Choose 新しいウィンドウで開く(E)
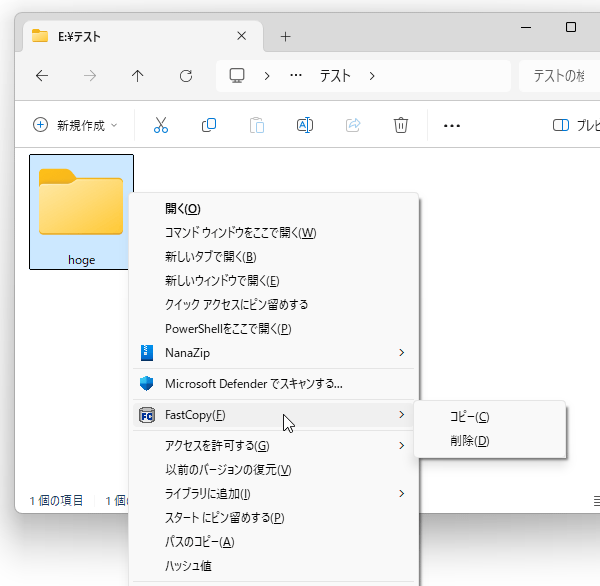600x586 pixels. (x=274, y=281)
